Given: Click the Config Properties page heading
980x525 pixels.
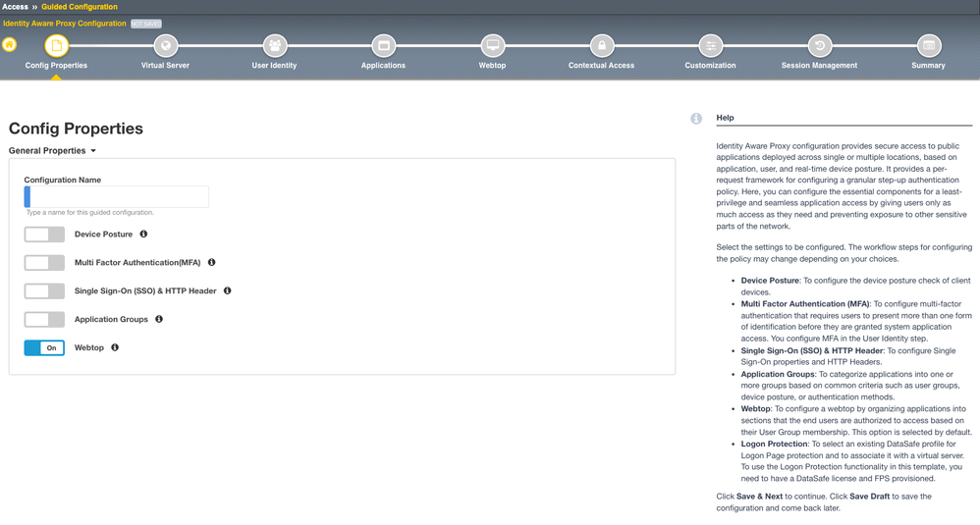Looking at the screenshot, I should [x=76, y=129].
